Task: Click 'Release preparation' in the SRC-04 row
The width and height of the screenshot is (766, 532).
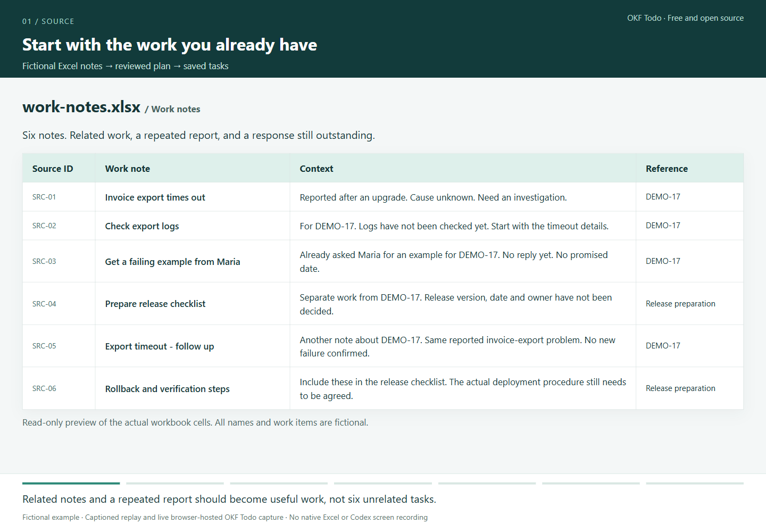Action: (x=680, y=304)
